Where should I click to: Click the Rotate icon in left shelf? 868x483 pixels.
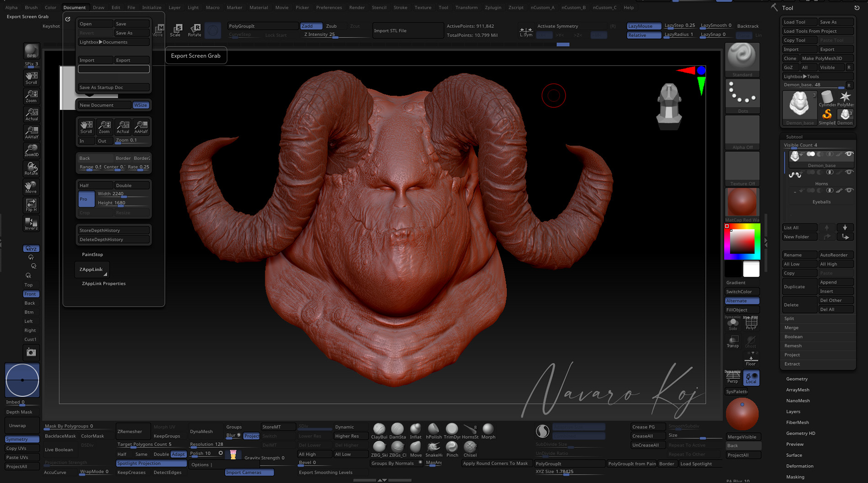(x=31, y=169)
